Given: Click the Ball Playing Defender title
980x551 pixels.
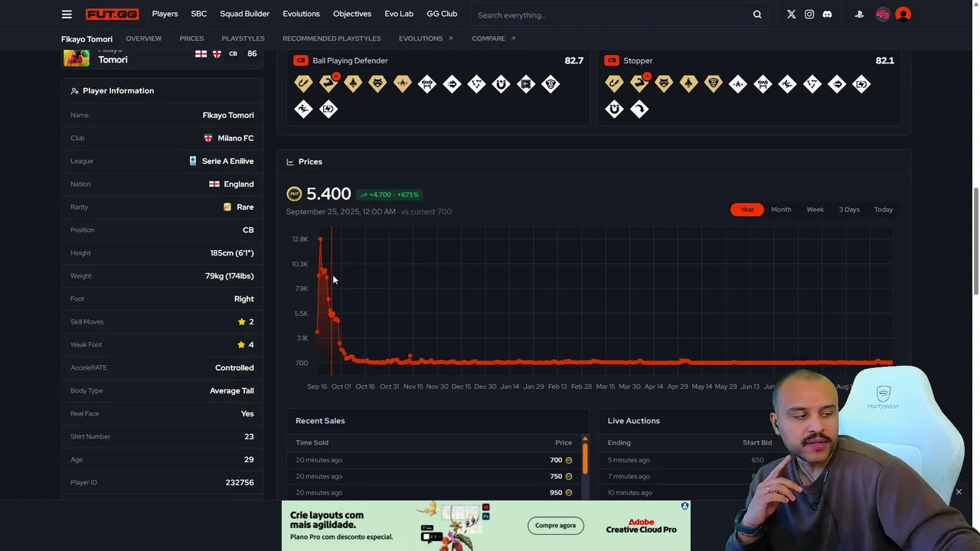Looking at the screenshot, I should tap(350, 60).
